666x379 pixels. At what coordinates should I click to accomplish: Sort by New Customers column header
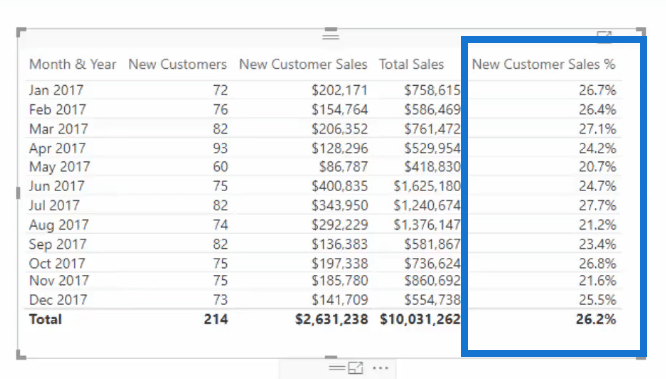(178, 65)
